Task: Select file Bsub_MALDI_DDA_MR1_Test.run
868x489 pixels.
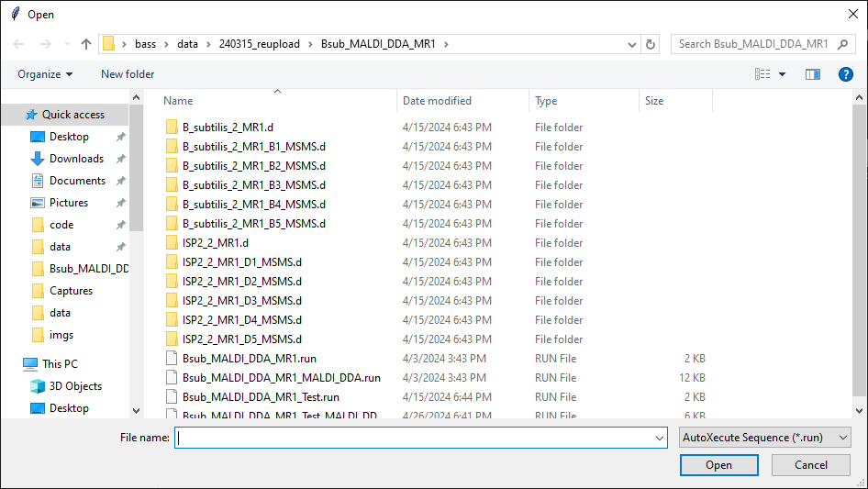Action: point(261,397)
